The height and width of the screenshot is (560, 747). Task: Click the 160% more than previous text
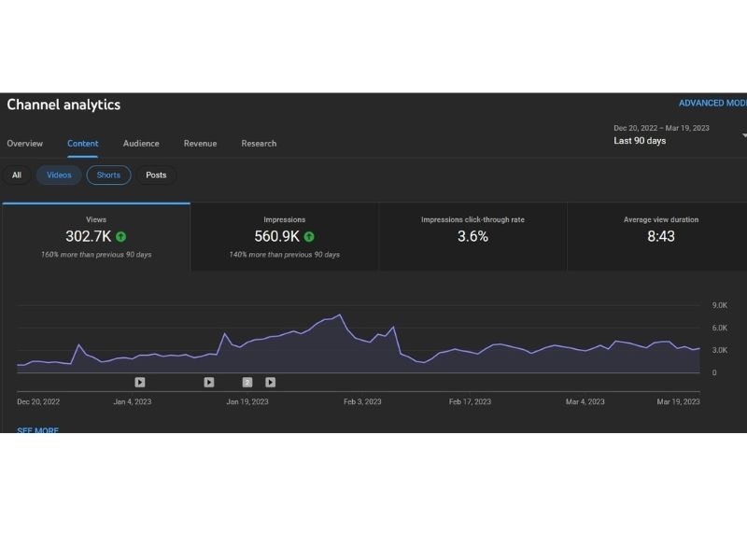point(96,255)
